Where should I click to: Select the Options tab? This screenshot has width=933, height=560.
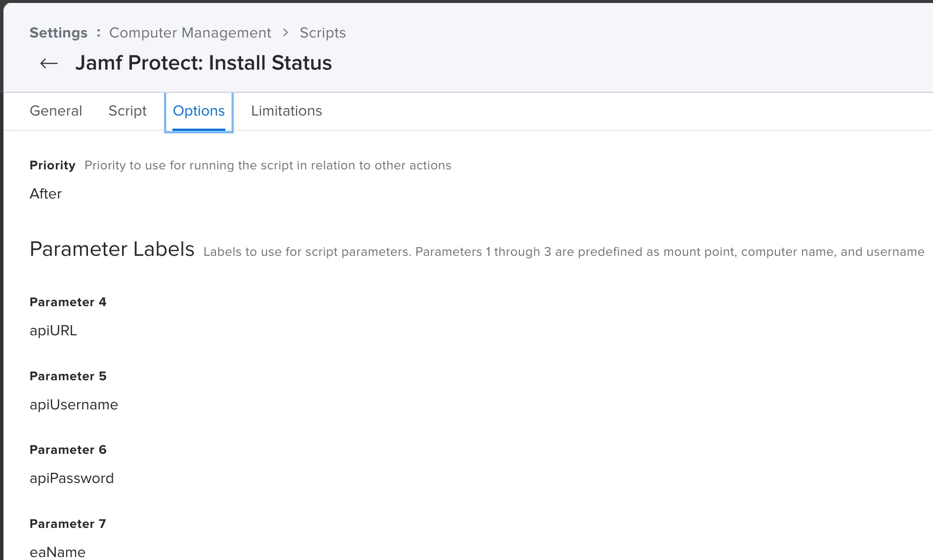click(199, 111)
